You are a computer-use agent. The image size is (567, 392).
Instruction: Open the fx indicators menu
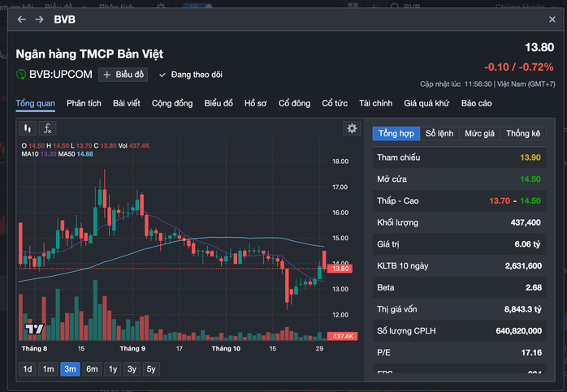(x=48, y=128)
